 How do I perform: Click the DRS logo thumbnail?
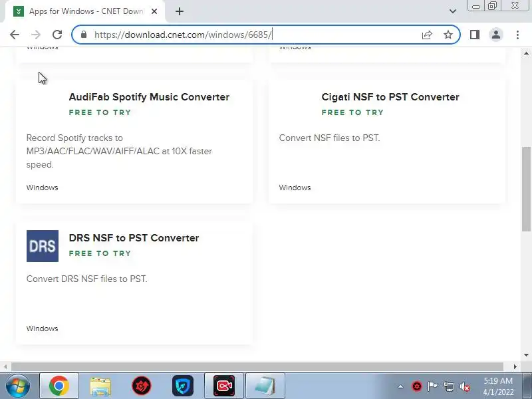pos(43,246)
